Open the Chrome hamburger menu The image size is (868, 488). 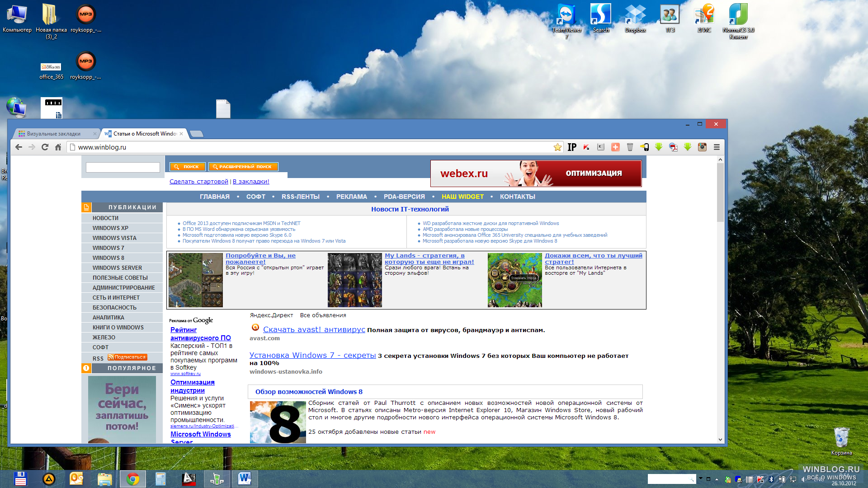717,147
